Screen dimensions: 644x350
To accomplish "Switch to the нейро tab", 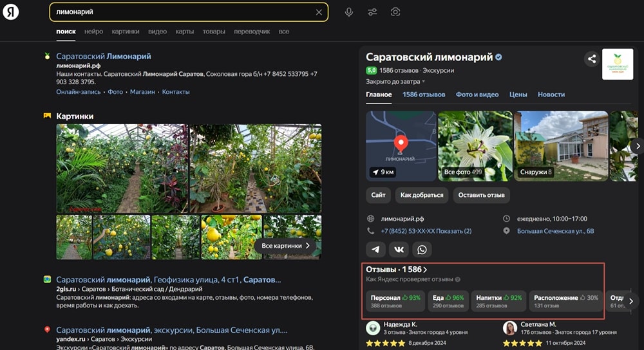I will point(93,31).
